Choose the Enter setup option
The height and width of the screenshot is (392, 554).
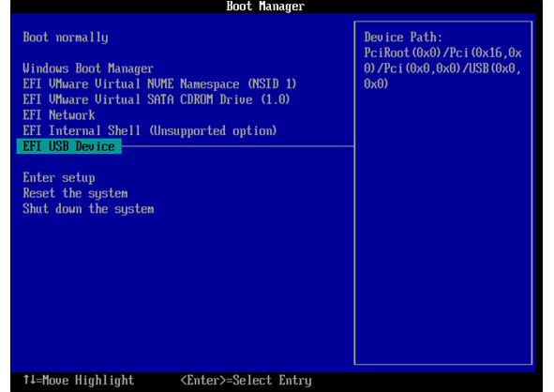[59, 177]
